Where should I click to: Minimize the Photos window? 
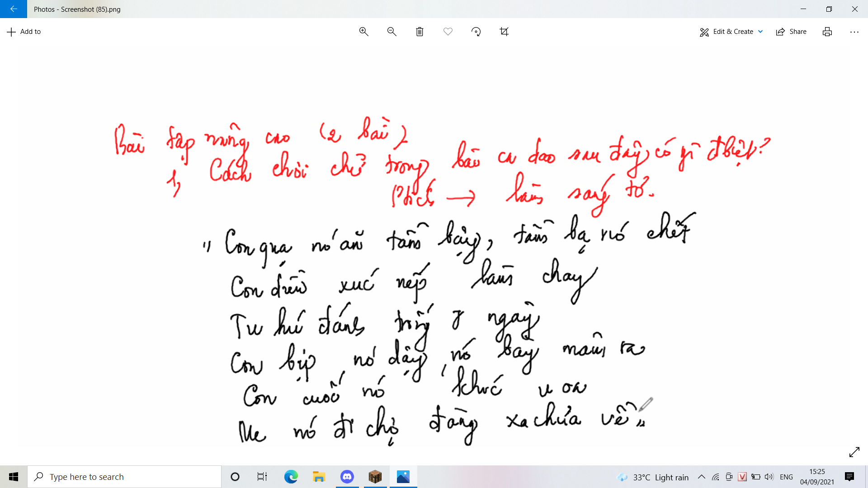[803, 9]
